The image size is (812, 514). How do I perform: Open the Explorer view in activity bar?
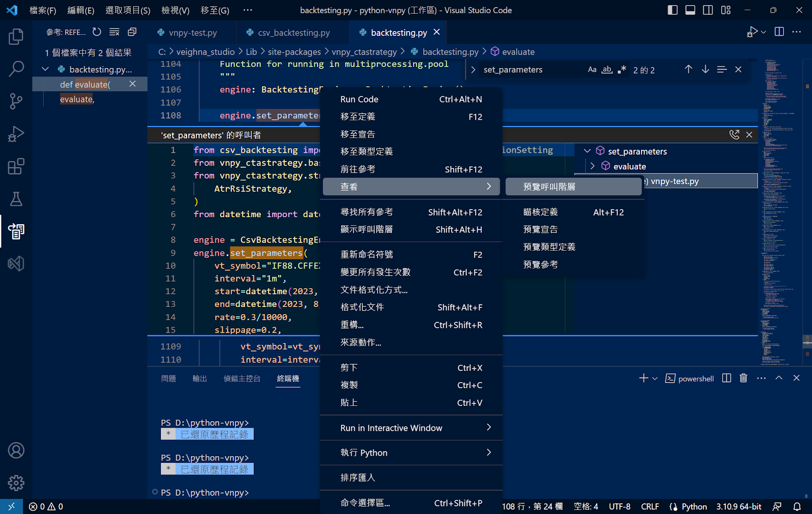(x=16, y=37)
